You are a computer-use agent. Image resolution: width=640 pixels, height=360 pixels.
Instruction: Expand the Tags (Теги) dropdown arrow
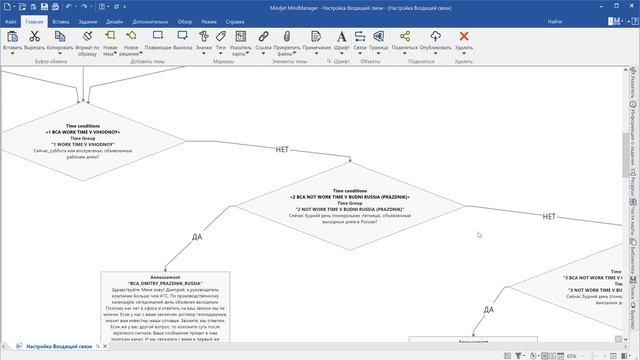(x=221, y=53)
